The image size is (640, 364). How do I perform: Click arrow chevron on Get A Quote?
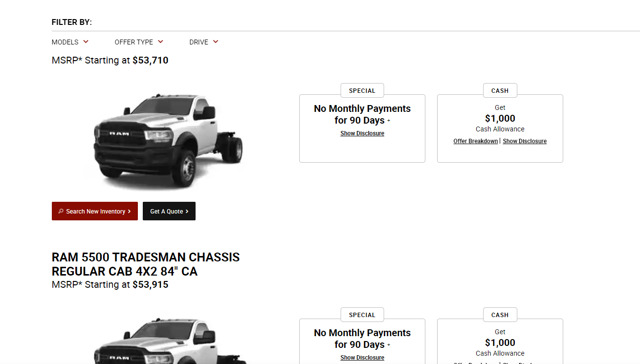pos(187,212)
